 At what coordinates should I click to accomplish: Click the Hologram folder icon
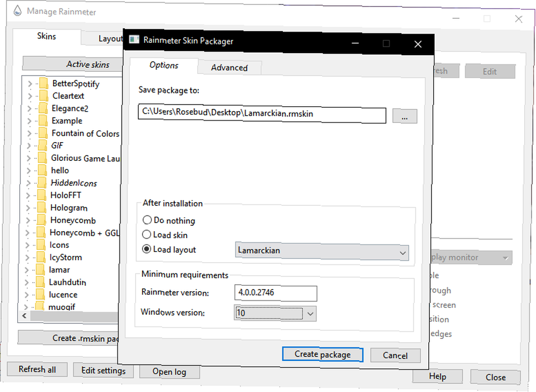[42, 208]
